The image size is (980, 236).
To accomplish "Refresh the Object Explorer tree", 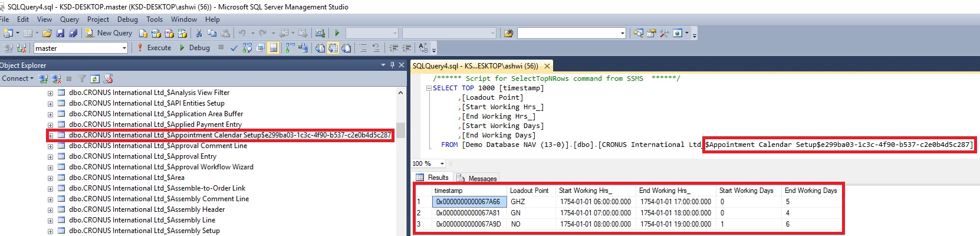I will coord(95,78).
